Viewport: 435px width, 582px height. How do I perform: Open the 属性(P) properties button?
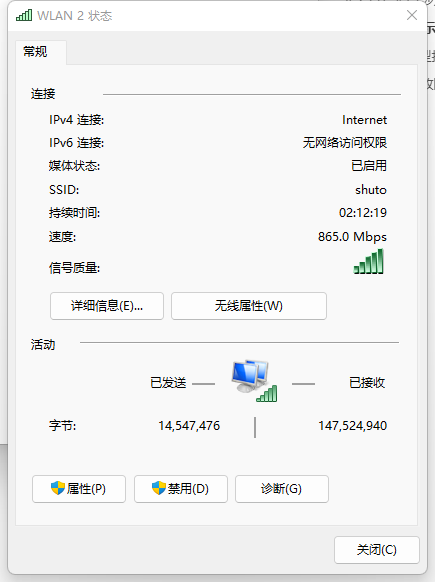[x=79, y=489]
